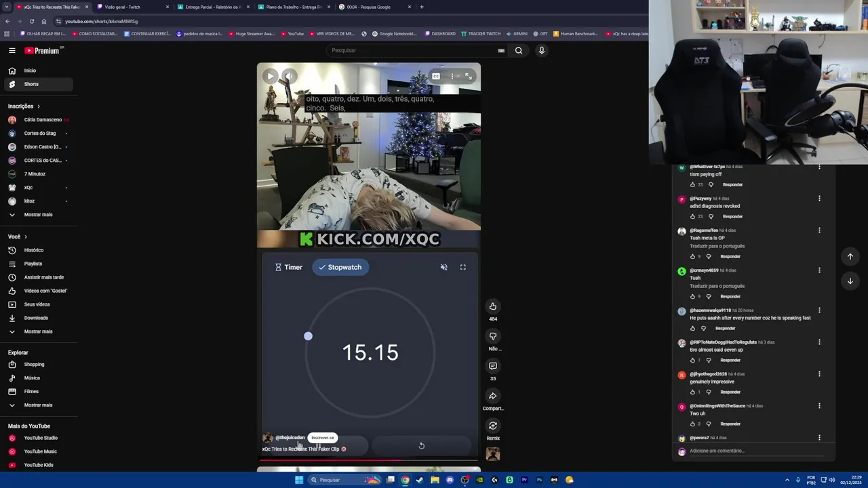Viewport: 868px width, 488px height.
Task: Open options menu for @jihyothegod2628 comment
Action: pyautogui.click(x=819, y=374)
